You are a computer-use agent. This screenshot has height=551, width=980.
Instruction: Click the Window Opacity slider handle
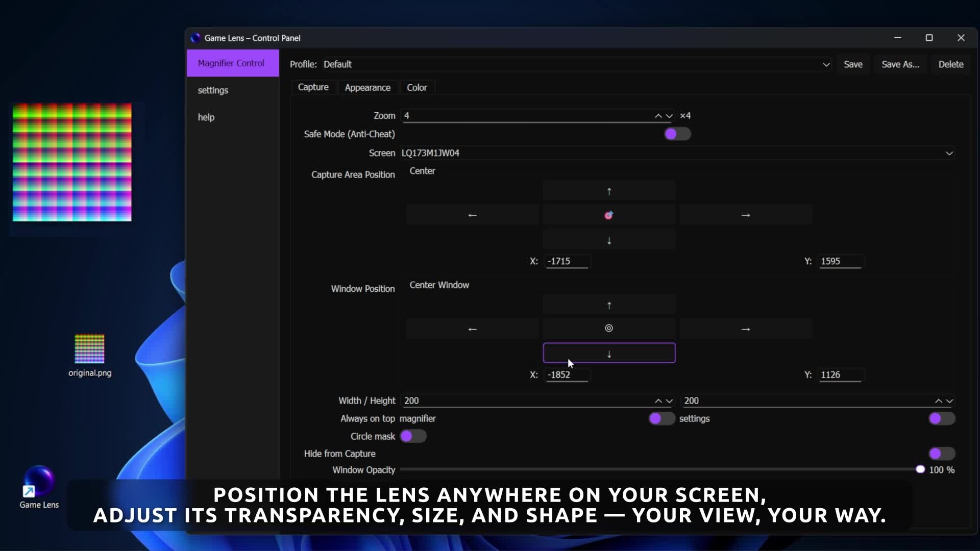click(x=920, y=470)
